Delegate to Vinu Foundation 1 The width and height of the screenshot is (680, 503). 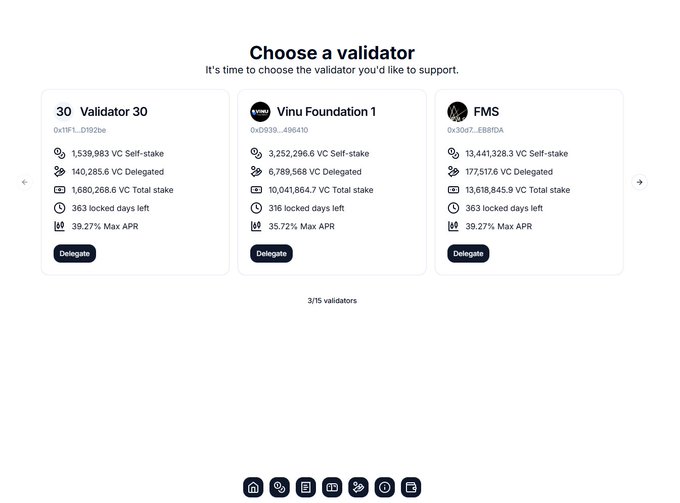(x=271, y=254)
